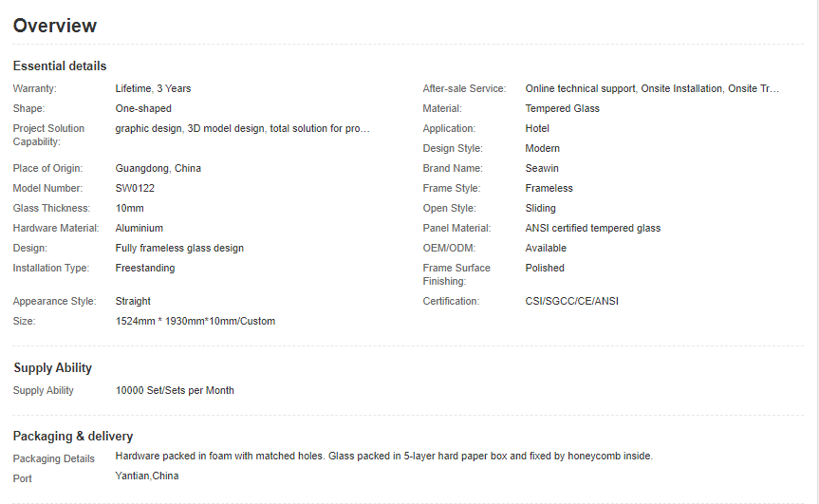Click the Brand Name value 'Seawin'

pyautogui.click(x=542, y=168)
